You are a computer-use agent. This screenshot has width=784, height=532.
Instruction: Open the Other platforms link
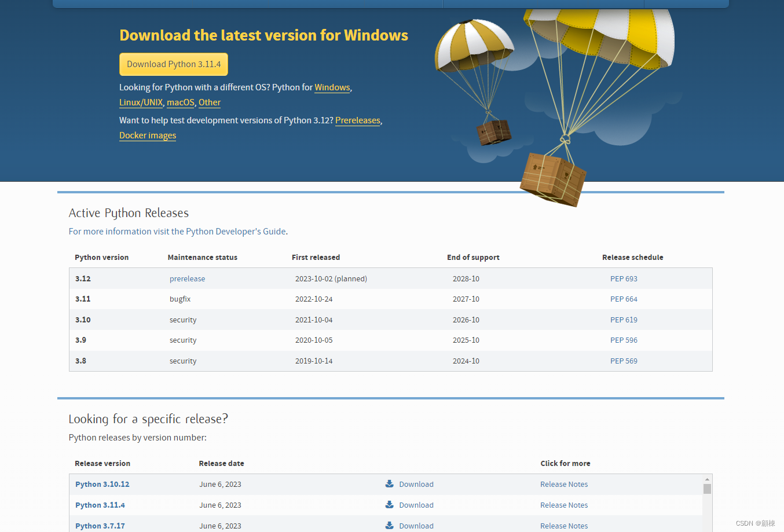[x=210, y=102]
